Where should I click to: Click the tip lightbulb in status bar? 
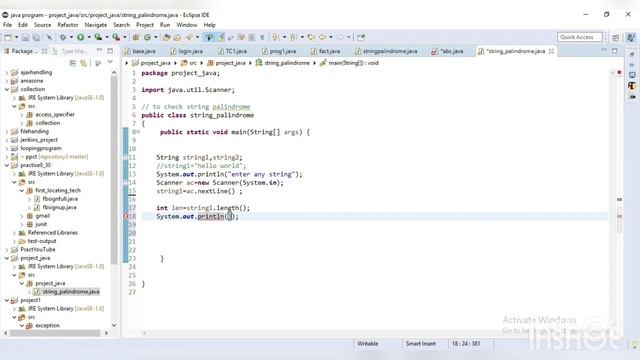click(634, 345)
